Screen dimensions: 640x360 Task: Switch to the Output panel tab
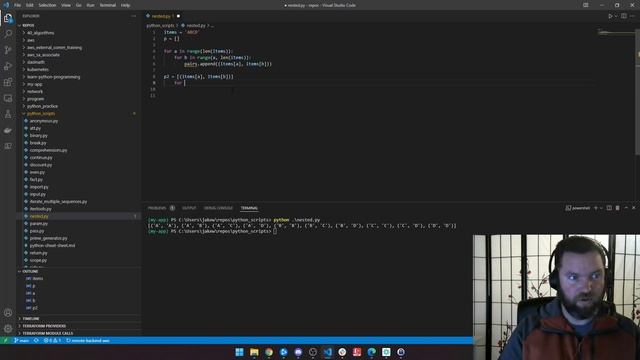pos(189,208)
